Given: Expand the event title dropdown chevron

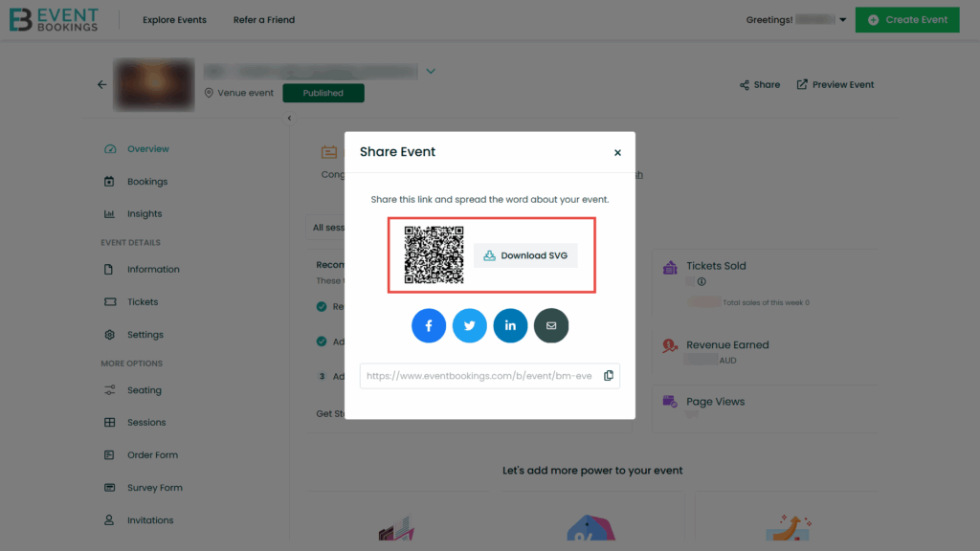Looking at the screenshot, I should (x=431, y=71).
